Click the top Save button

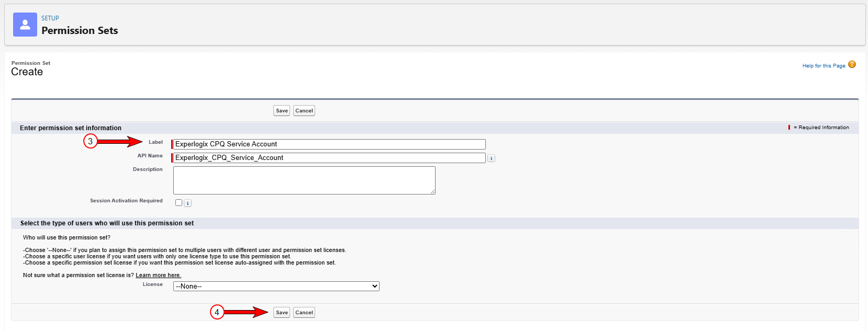pos(282,111)
